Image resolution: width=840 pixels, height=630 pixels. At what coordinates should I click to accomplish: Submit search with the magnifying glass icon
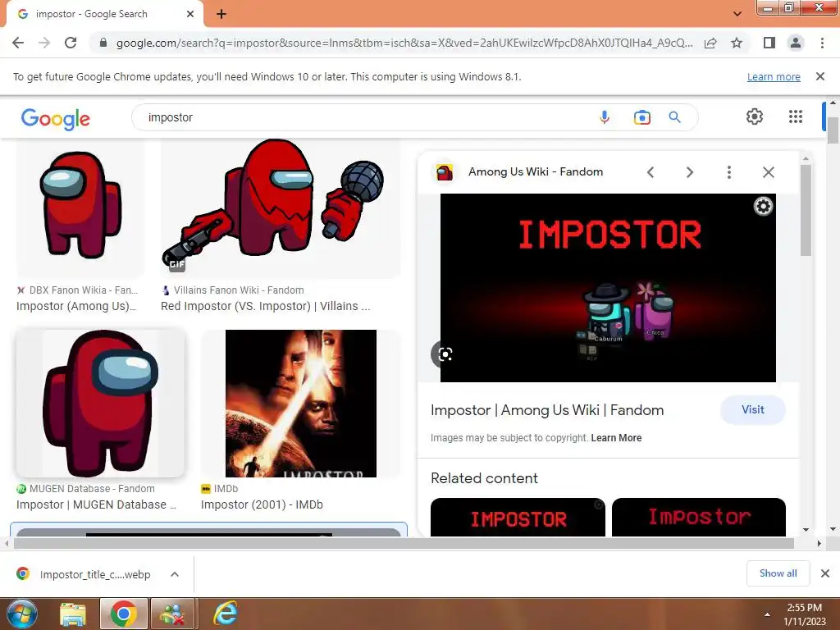[x=674, y=117]
